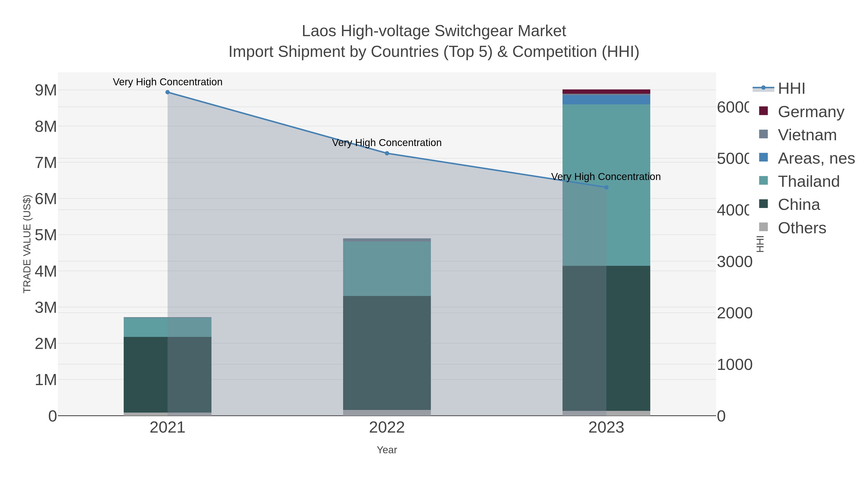Select the 2023 HHI data point marker
The height and width of the screenshot is (488, 868).
[x=606, y=187]
